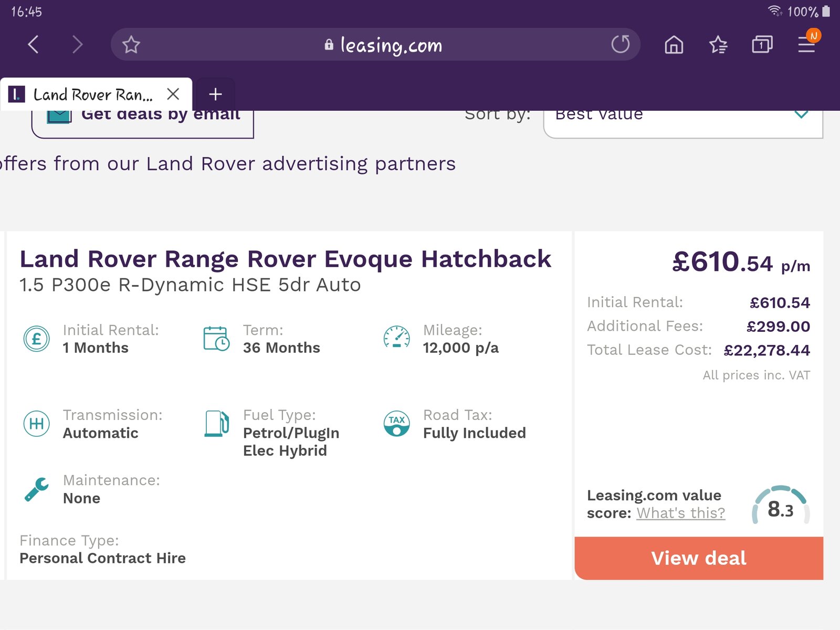Close the Land Rover tab
Viewport: 840px width, 630px height.
click(x=173, y=94)
